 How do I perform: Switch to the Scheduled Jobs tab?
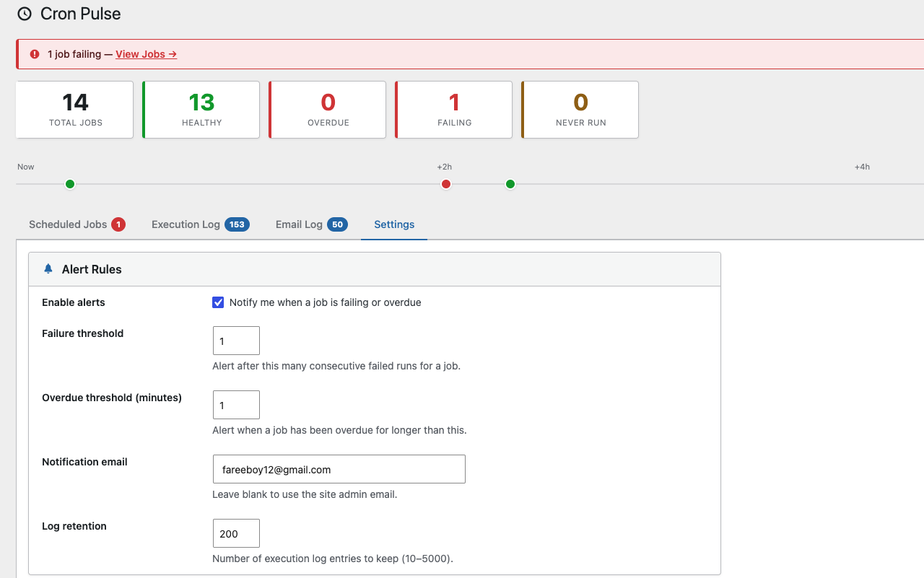[x=77, y=224]
